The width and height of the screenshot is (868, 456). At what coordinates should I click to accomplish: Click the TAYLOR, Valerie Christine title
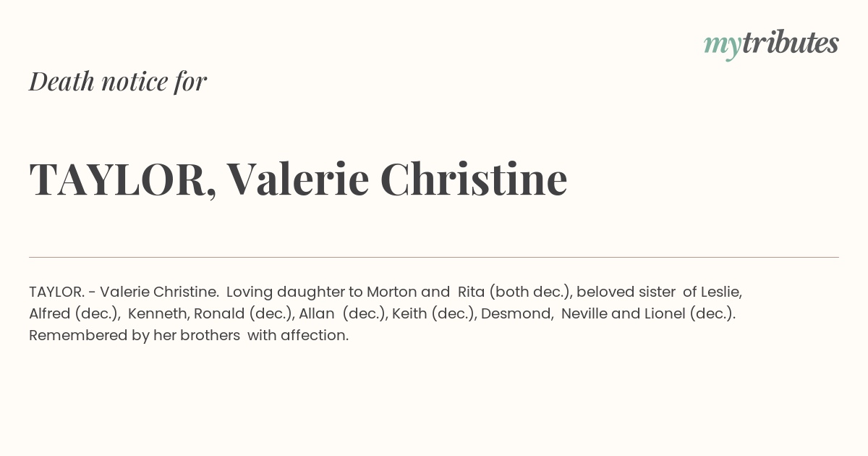point(298,180)
